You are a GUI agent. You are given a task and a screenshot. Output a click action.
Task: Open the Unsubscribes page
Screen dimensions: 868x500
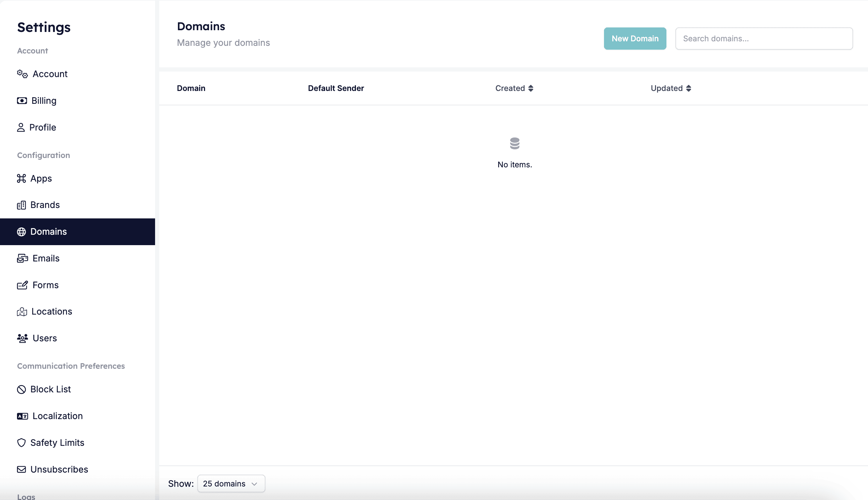(x=77, y=469)
